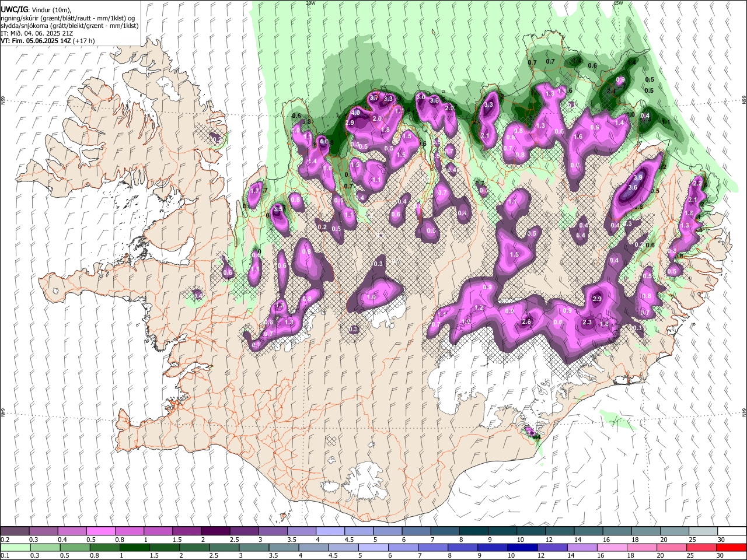Screen dimensions: 747x560
Task: Click the palest green rain swatch from 0.1 to 0.3
Action: (x=15, y=547)
